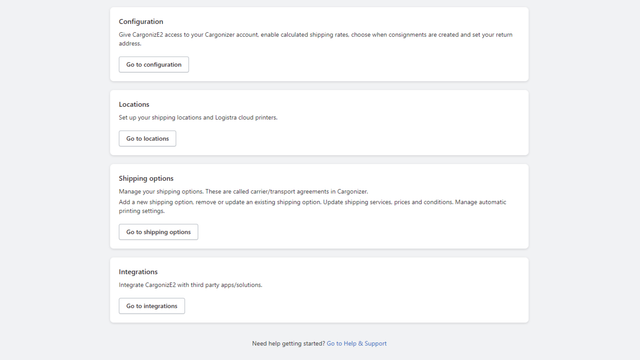Click the third party apps description text
This screenshot has width=640, height=360.
pyautogui.click(x=190, y=285)
